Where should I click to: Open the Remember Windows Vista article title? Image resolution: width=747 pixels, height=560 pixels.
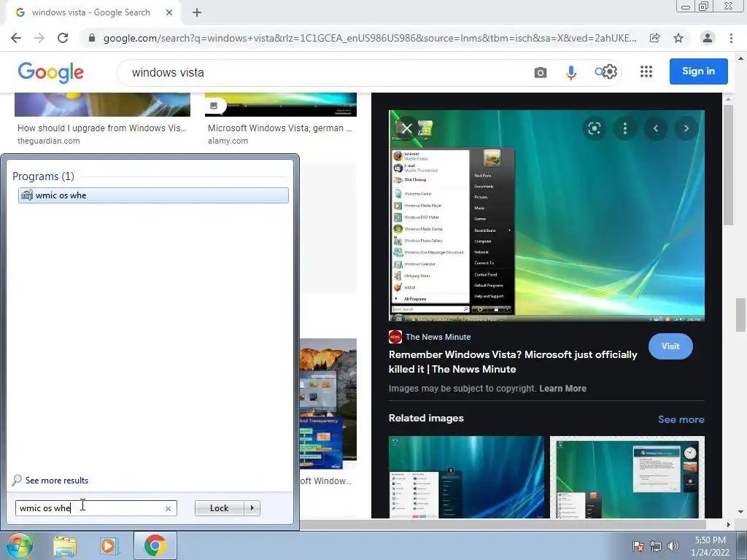pyautogui.click(x=513, y=362)
